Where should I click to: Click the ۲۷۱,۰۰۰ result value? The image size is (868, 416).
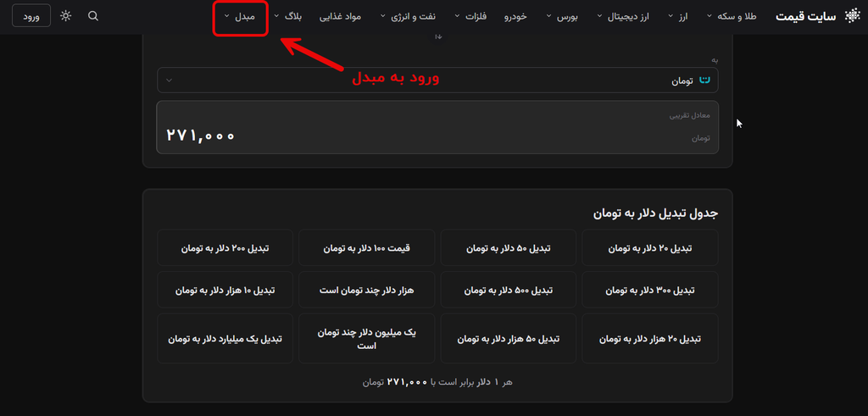(x=200, y=135)
